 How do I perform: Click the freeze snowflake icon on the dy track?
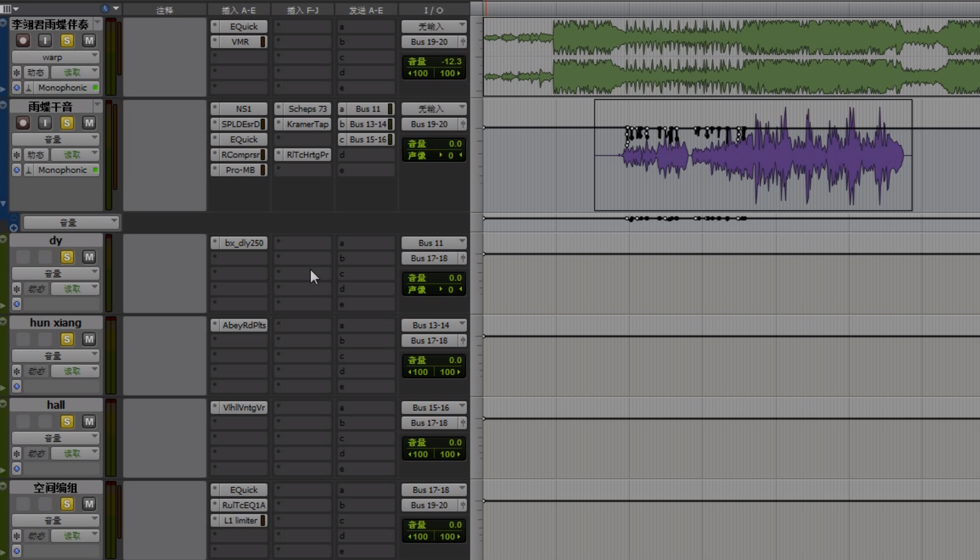coord(17,289)
